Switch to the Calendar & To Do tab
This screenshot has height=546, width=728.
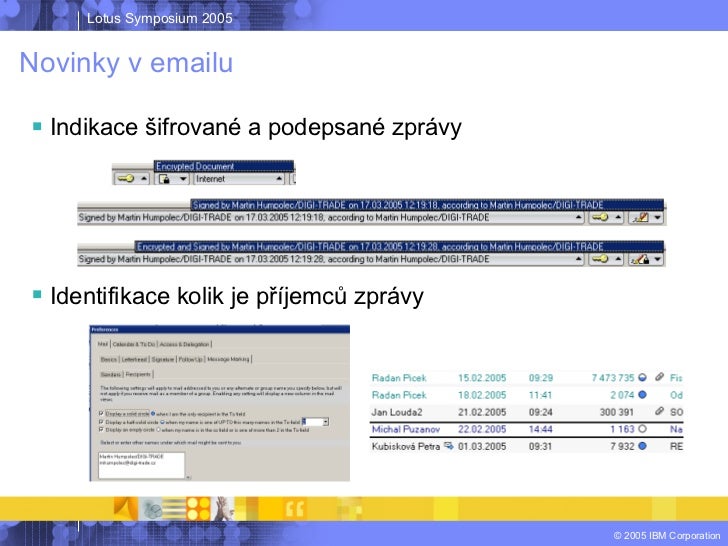(134, 344)
